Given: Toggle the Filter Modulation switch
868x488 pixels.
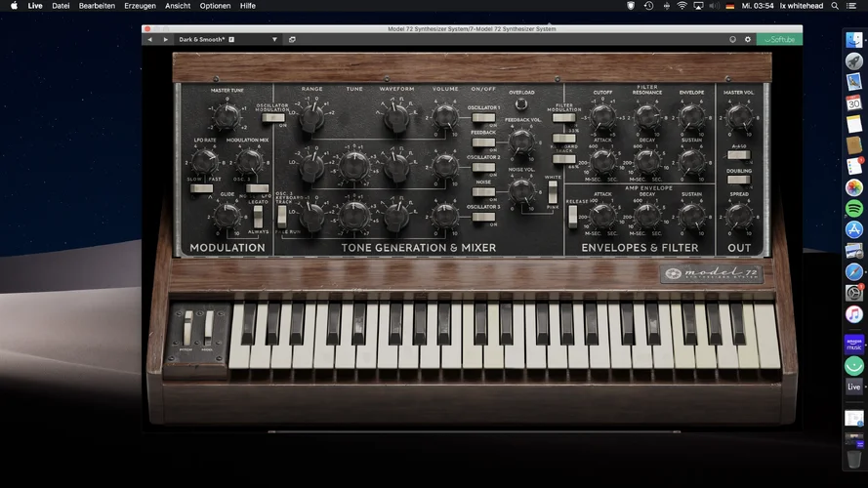Looking at the screenshot, I should click(563, 118).
